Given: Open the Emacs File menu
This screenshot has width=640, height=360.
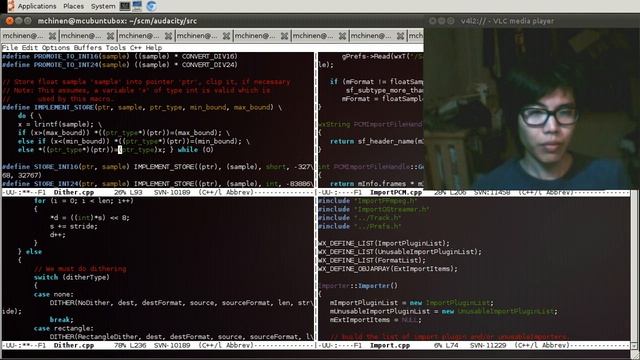Looking at the screenshot, I should pos(10,48).
